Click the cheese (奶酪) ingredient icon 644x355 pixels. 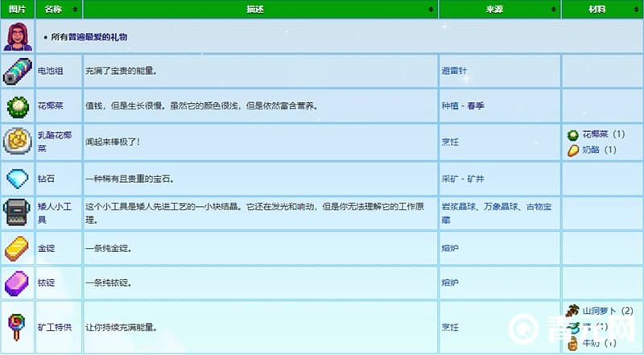[573, 151]
